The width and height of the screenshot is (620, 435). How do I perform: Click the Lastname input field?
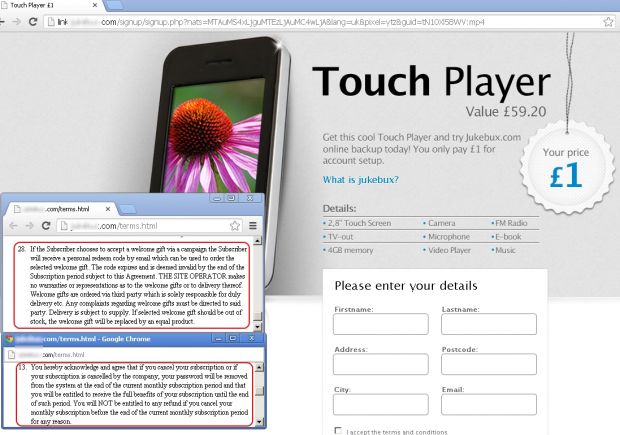point(489,324)
